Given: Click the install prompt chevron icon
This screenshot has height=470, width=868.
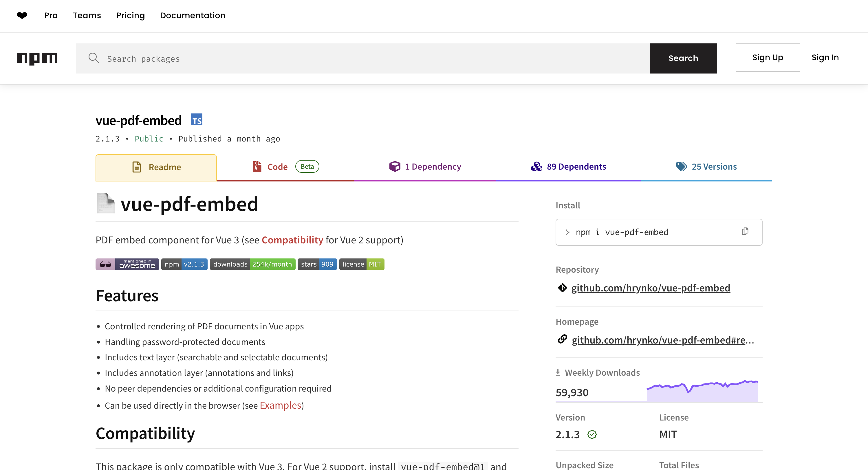Looking at the screenshot, I should pyautogui.click(x=567, y=232).
